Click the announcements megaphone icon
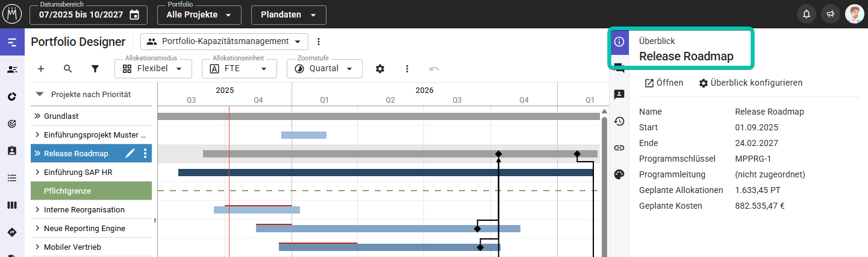Image resolution: width=868 pixels, height=257 pixels. 831,14
